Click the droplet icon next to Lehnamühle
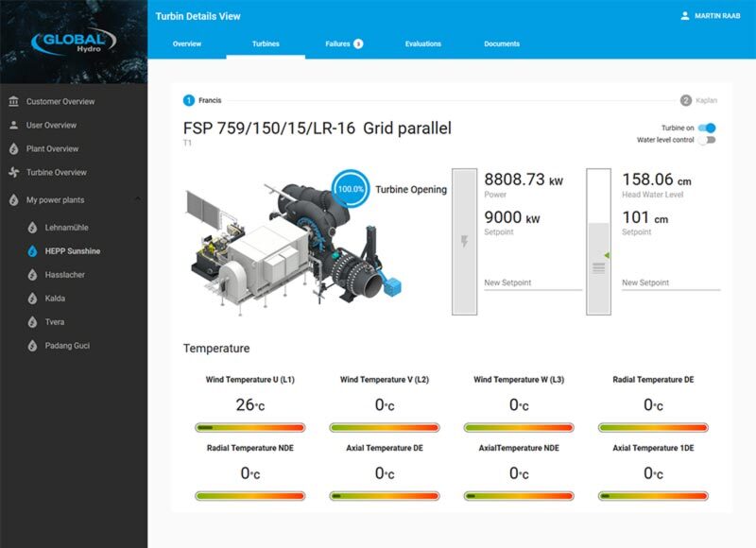 pos(32,228)
